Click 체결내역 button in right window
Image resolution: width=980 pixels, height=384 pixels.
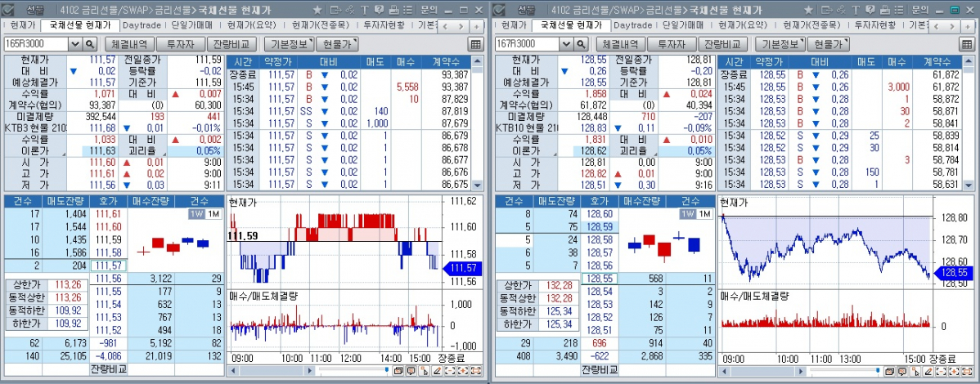coord(620,43)
